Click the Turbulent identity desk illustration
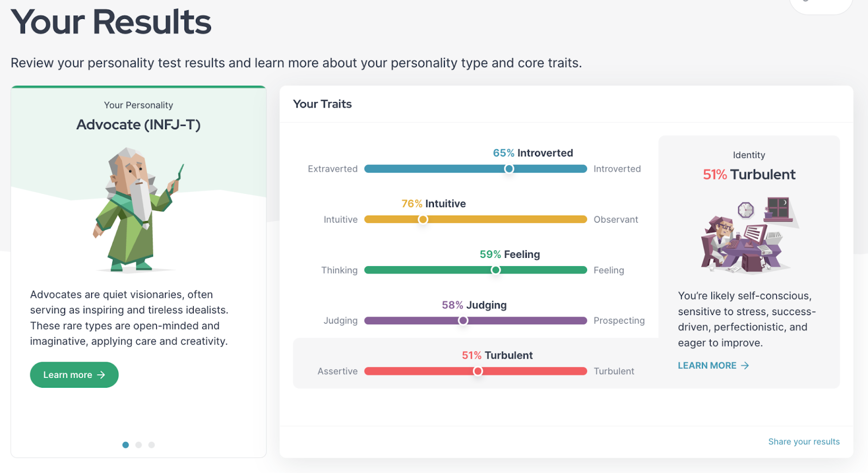The image size is (868, 473). pos(750,235)
